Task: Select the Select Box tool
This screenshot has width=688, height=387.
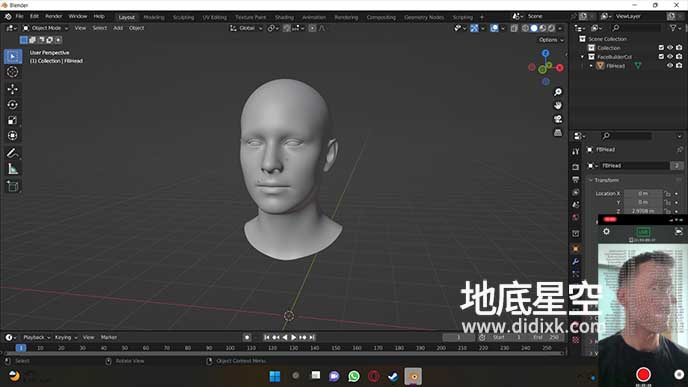Action: (13, 57)
